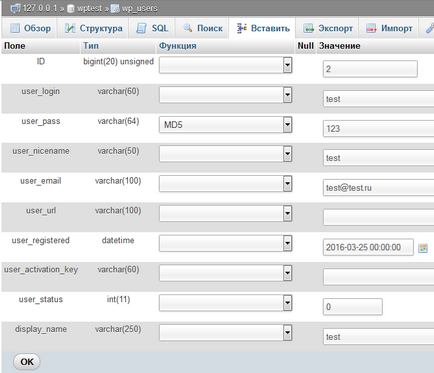The image size is (434, 373).
Task: Click the OK button
Action: point(27,362)
